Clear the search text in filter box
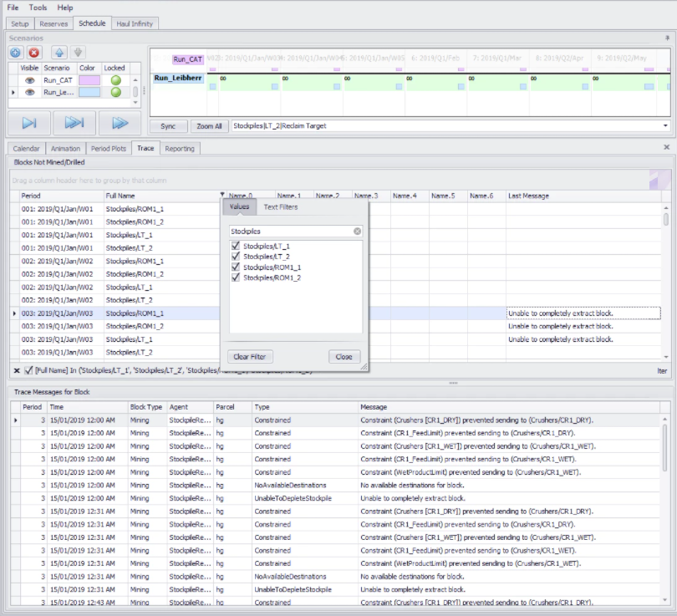 [x=357, y=231]
